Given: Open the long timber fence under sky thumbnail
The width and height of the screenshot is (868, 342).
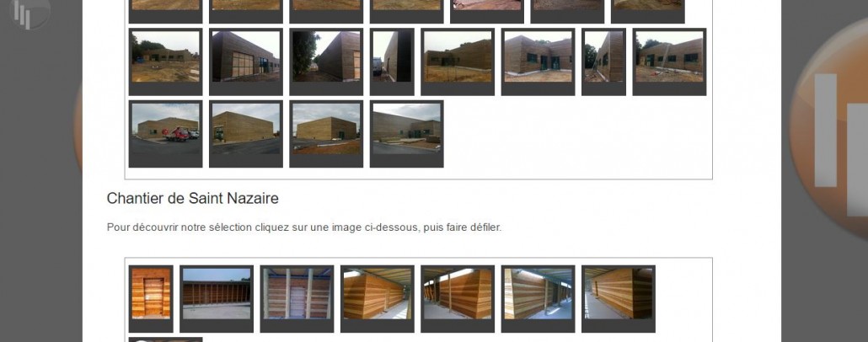Looking at the screenshot, I should pyautogui.click(x=217, y=299).
